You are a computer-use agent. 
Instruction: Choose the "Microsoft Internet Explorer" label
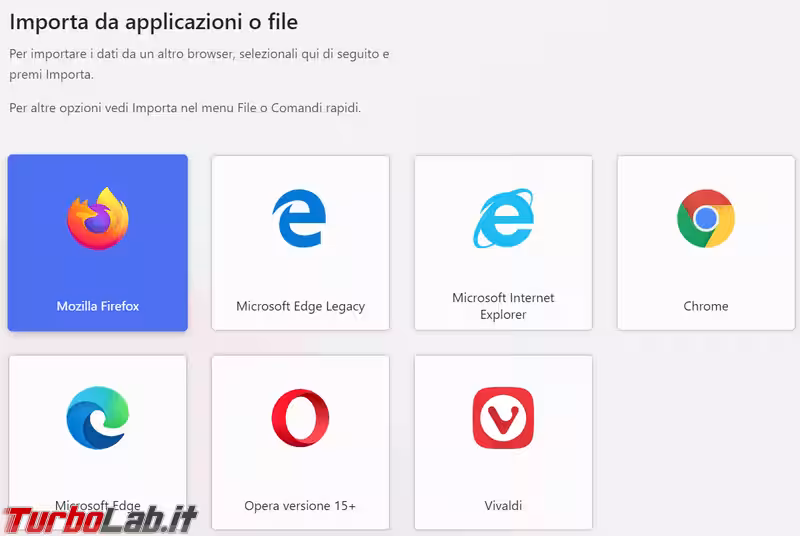[x=503, y=306]
